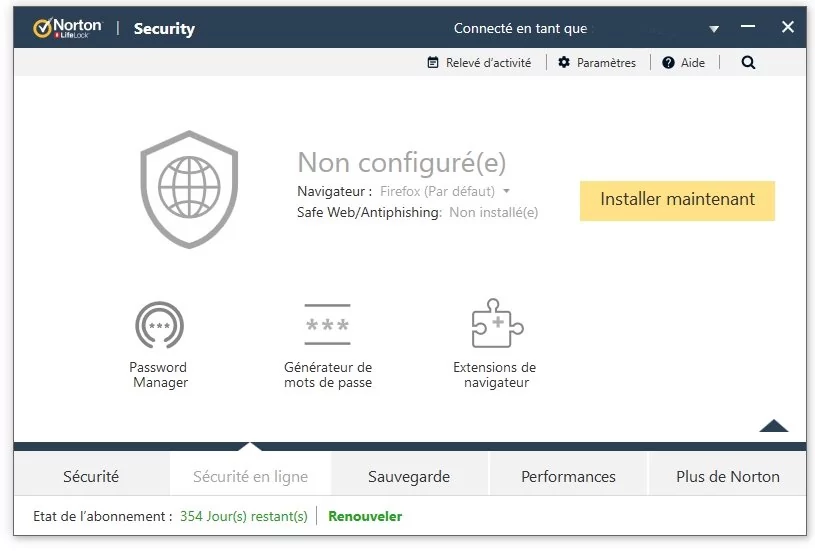Image resolution: width=815 pixels, height=551 pixels.
Task: Open the Plus de Norton tab
Action: 728,476
